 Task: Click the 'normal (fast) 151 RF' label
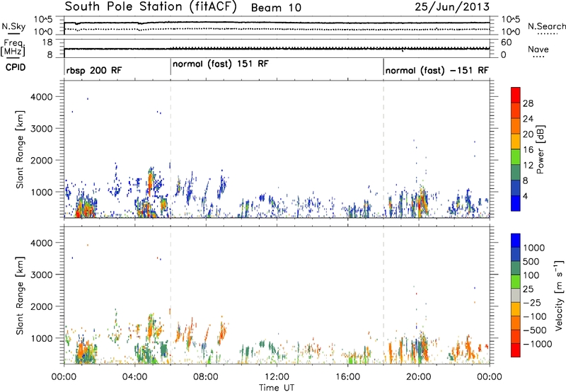221,64
